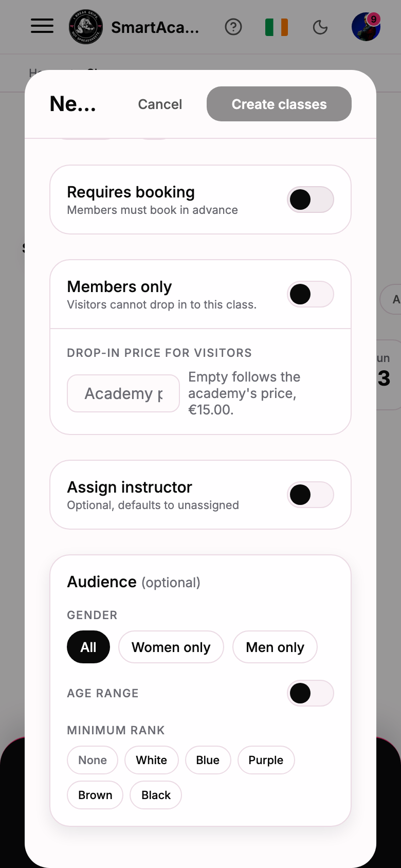Set minimum rank to Purple
Screen dimensions: 401x868
pyautogui.click(x=266, y=760)
